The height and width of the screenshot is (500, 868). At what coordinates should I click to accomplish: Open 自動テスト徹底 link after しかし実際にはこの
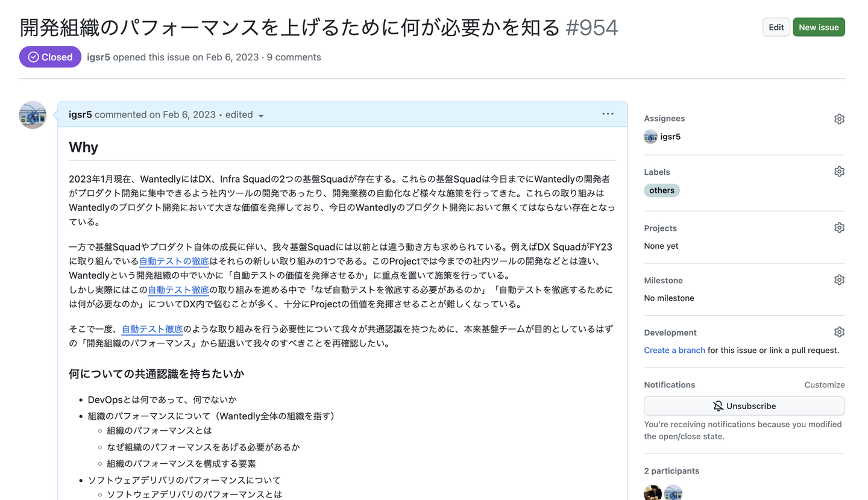point(178,290)
